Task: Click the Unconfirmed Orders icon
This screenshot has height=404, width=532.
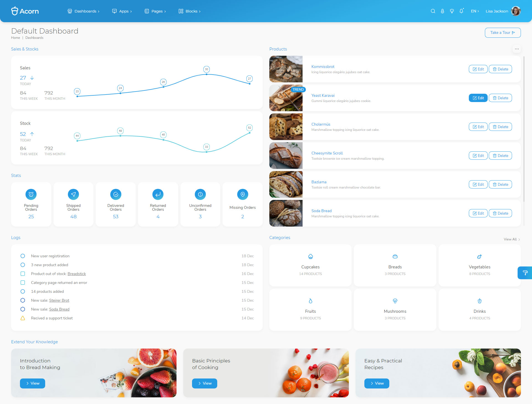Action: coord(200,194)
